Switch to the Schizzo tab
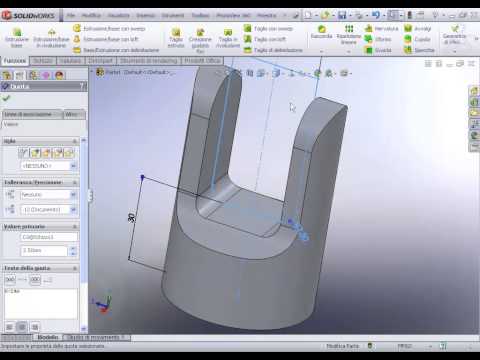 (x=43, y=61)
